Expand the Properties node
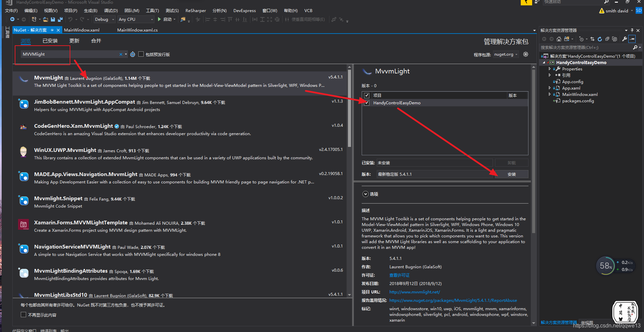 coord(550,69)
